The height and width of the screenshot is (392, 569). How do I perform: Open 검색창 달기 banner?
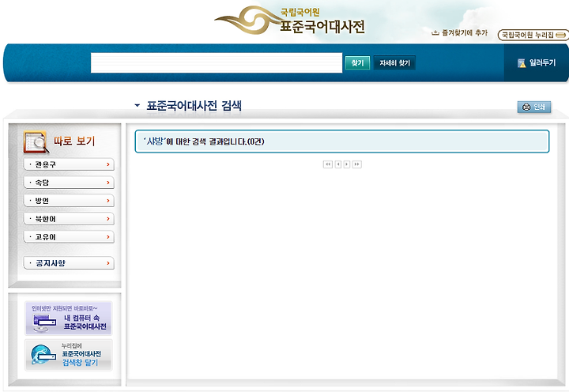[69, 355]
